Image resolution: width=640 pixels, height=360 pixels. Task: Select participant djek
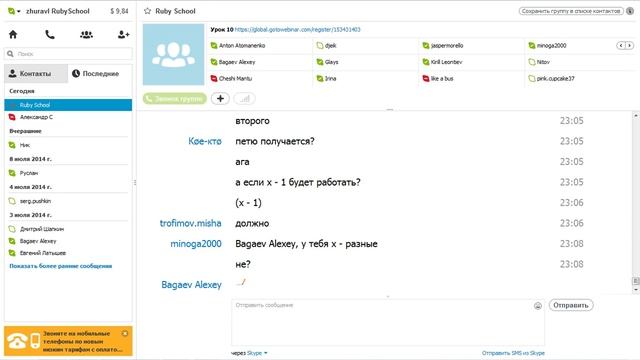pos(327,45)
